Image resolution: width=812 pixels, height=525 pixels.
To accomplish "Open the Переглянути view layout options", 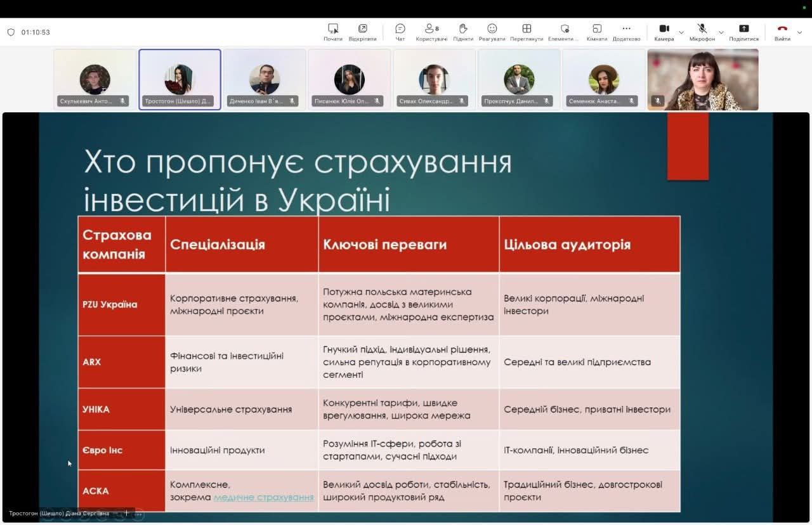I will 527,32.
